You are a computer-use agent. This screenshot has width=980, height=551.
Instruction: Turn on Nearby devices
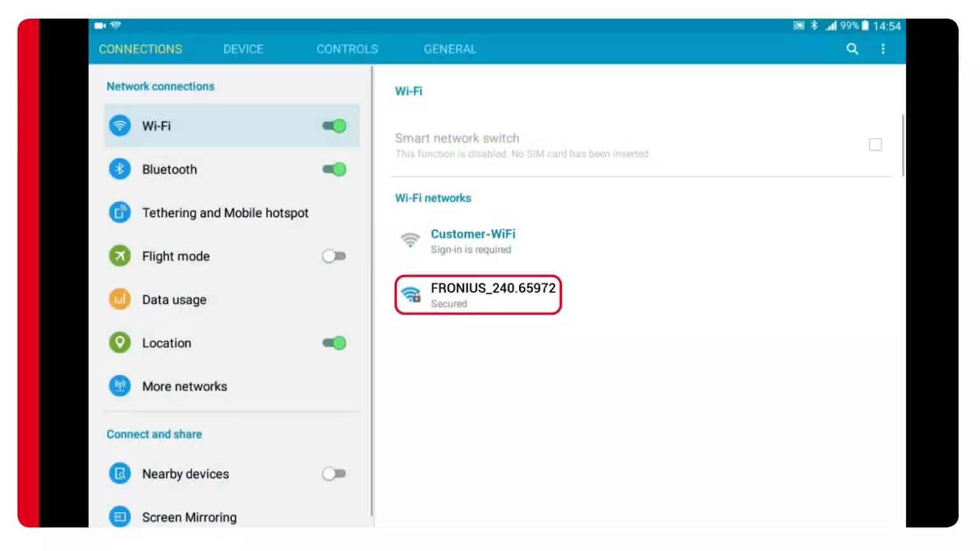click(x=333, y=473)
